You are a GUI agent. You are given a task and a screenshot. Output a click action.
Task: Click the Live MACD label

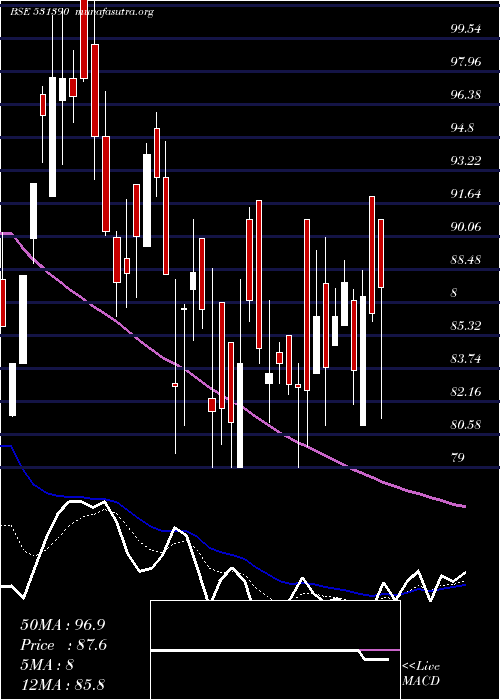(421, 674)
